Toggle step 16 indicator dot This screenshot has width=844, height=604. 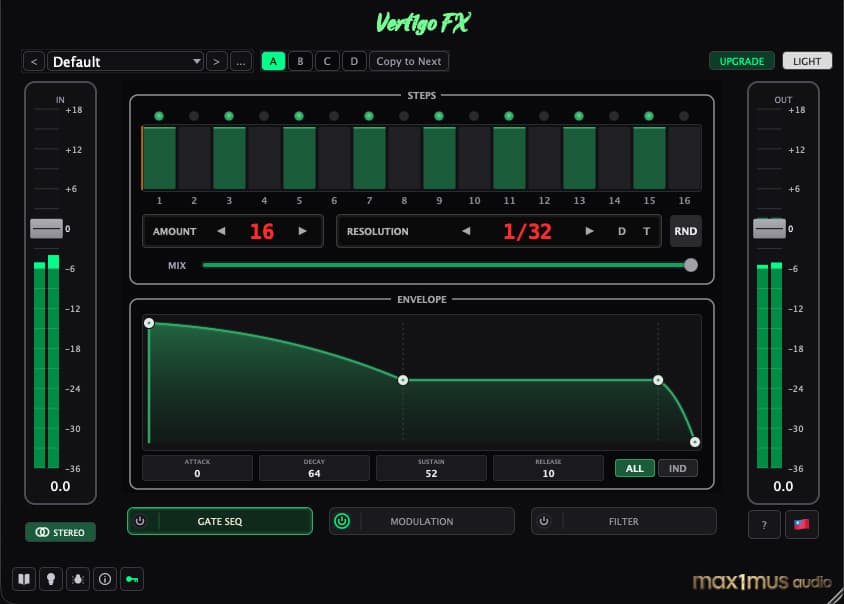[684, 116]
